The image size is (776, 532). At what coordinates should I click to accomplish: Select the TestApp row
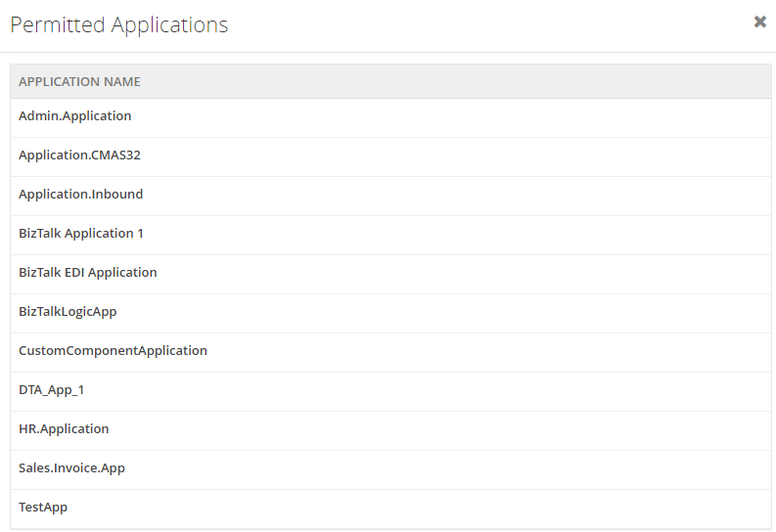click(390, 509)
